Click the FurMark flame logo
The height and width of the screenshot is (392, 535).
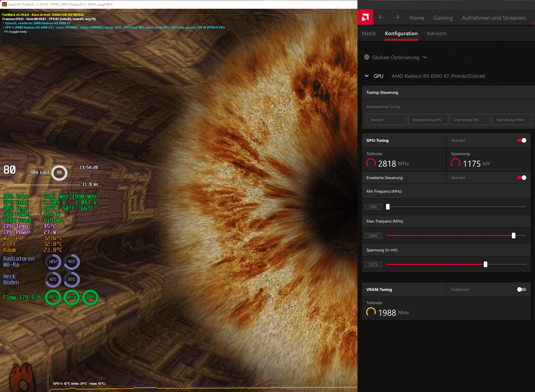[23, 377]
